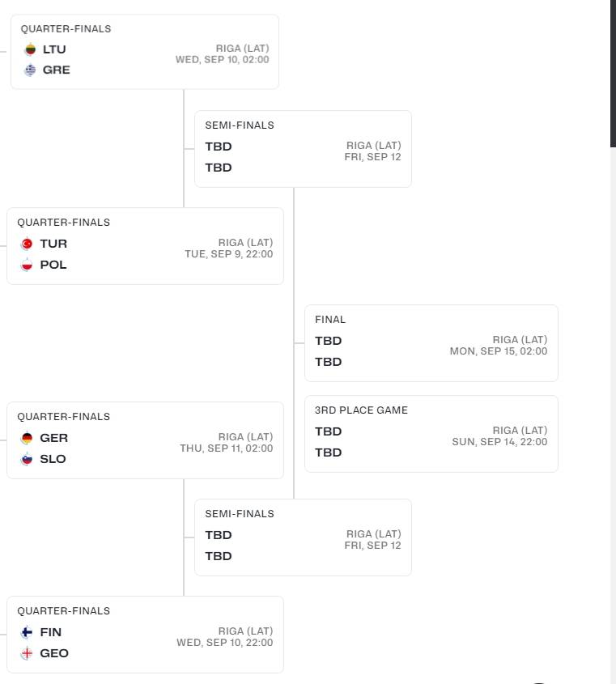The image size is (616, 684).
Task: Click the Slovenia flag icon beside SLO
Action: pyautogui.click(x=27, y=459)
